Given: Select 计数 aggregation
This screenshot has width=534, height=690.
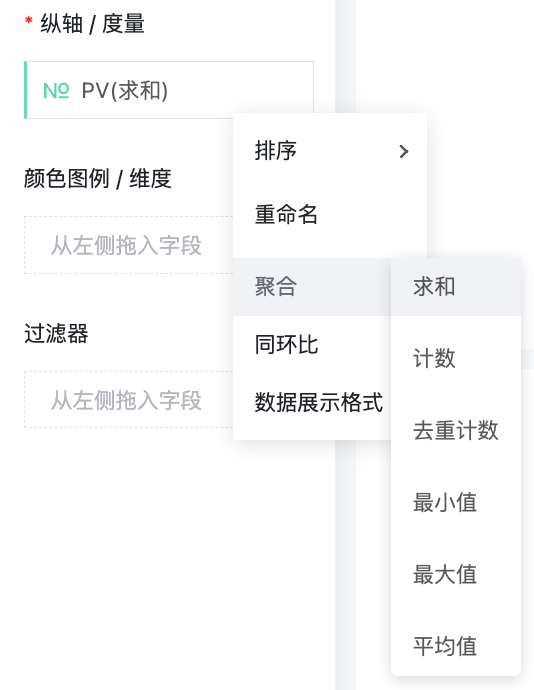Looking at the screenshot, I should click(456, 358).
